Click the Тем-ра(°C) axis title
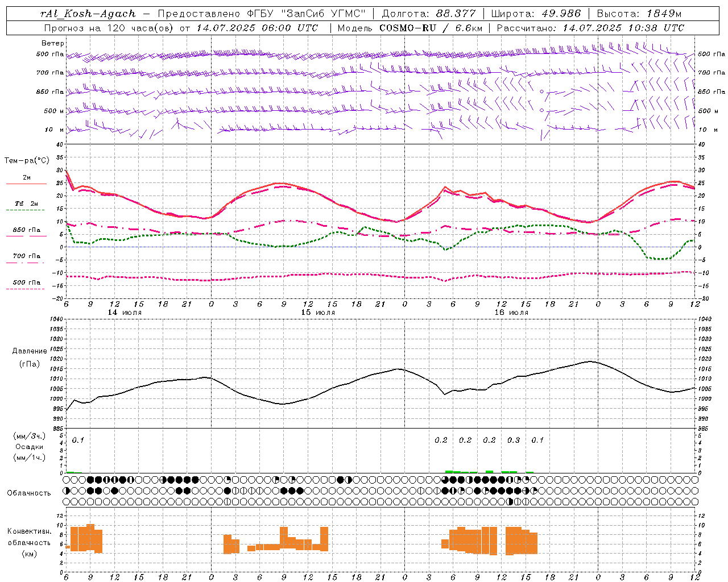 coord(27,161)
